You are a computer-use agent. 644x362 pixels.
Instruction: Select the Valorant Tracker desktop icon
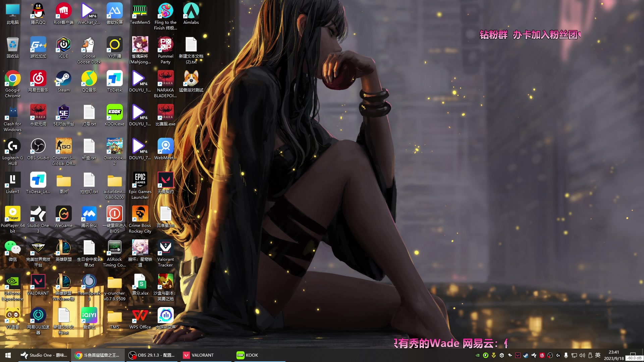click(166, 253)
